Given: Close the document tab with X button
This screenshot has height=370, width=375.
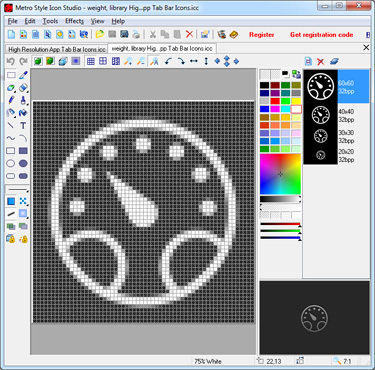Looking at the screenshot, I should click(x=366, y=48).
